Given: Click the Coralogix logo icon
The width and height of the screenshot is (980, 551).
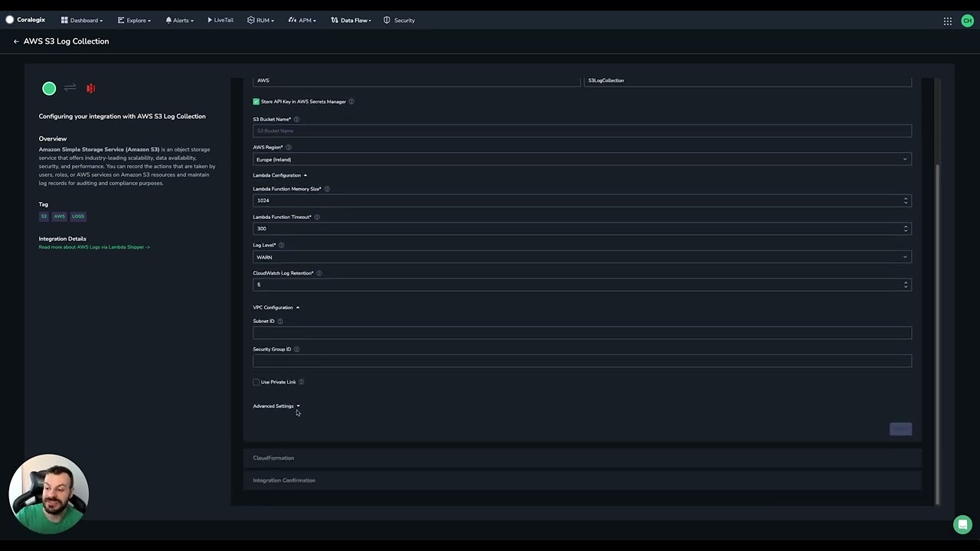Looking at the screenshot, I should click(x=10, y=20).
